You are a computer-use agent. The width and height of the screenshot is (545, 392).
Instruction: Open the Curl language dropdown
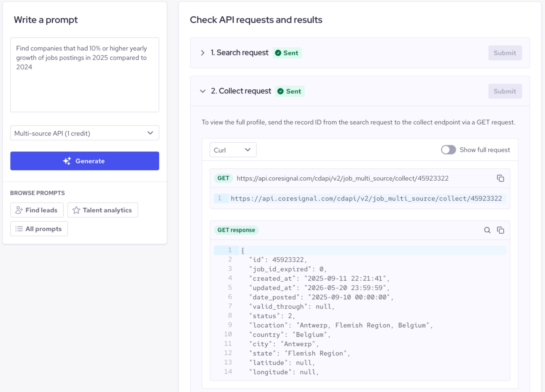pos(233,150)
